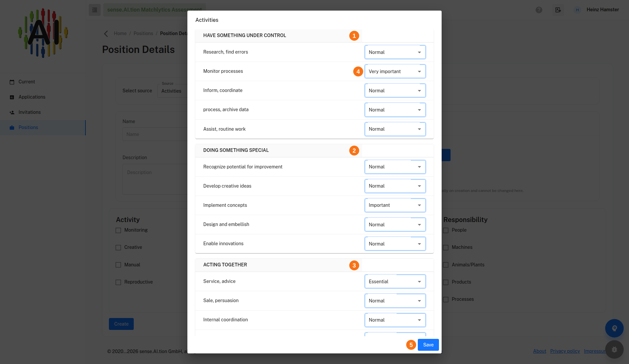Click the Create position button

pyautogui.click(x=121, y=324)
